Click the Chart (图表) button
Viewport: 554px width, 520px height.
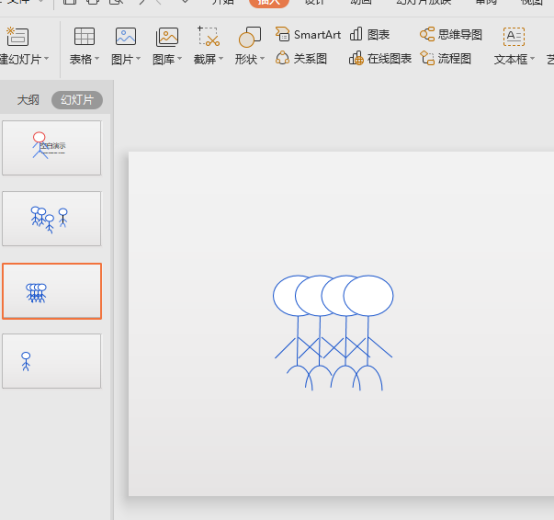[x=370, y=35]
